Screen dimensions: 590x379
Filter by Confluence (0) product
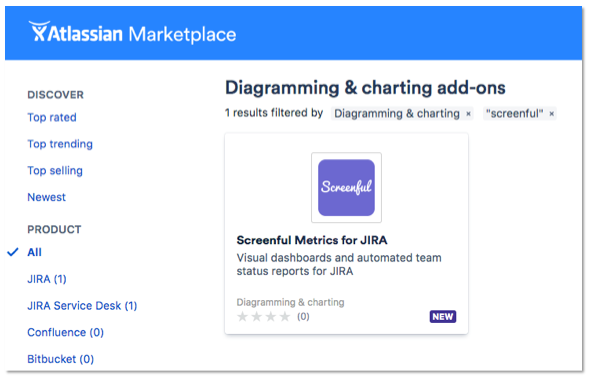click(65, 332)
